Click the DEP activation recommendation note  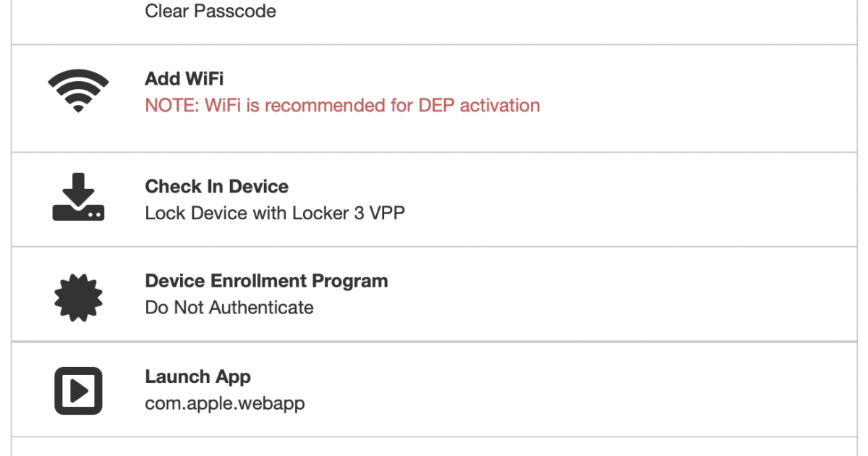[x=342, y=106]
